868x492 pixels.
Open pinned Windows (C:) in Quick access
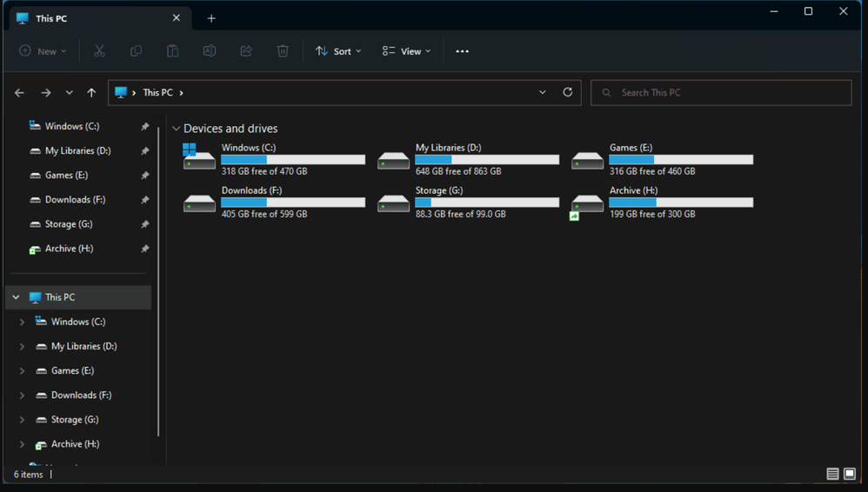coord(72,126)
